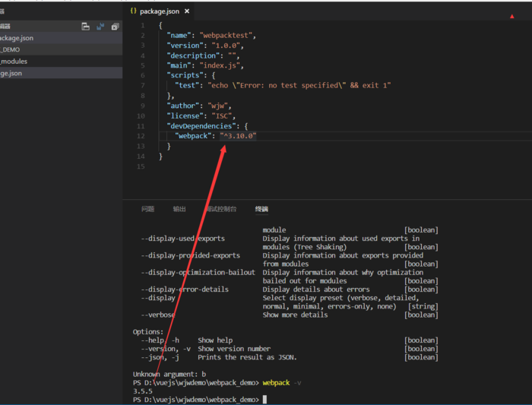
Task: Click the "main": "index.js" line
Action: 205,65
